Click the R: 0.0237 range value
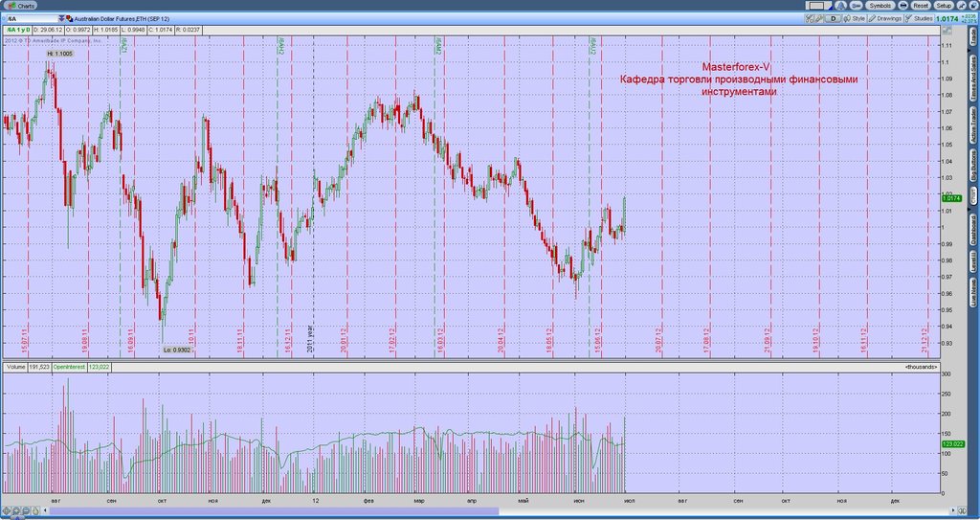The image size is (980, 520). pyautogui.click(x=189, y=30)
